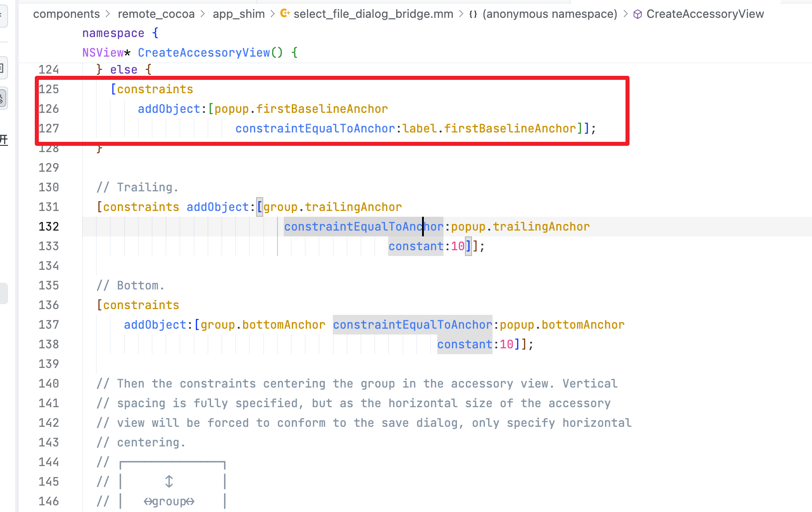Click line number 132 in gutter
Screen dimensions: 812x512
[x=49, y=227]
